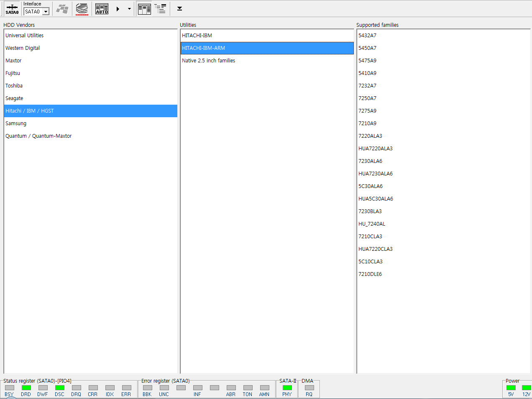This screenshot has width=532, height=399.
Task: Click the hard disk platters toolbar icon
Action: (82, 9)
